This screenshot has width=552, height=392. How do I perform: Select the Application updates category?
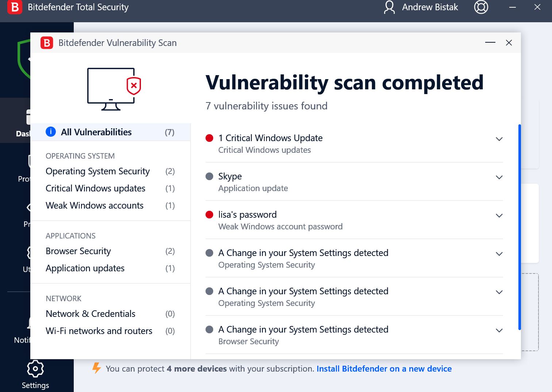pos(110,268)
